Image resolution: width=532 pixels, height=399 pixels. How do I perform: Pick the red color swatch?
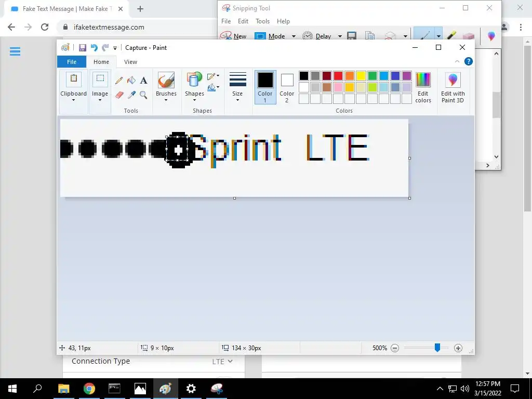click(x=338, y=76)
